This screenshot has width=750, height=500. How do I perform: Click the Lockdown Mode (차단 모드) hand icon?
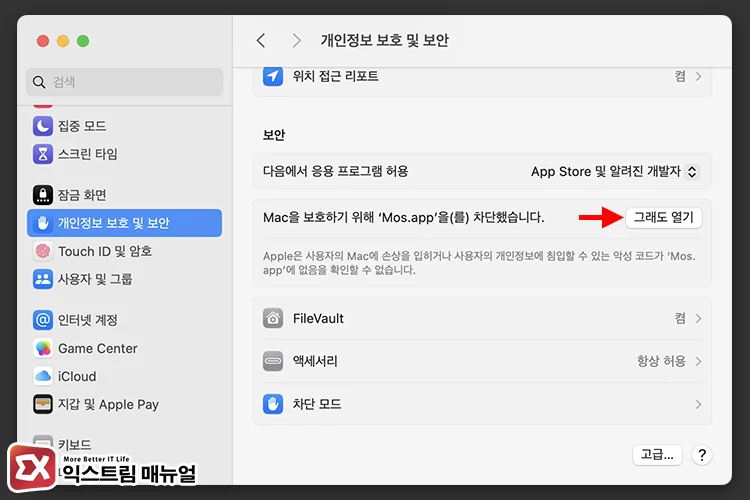[273, 404]
